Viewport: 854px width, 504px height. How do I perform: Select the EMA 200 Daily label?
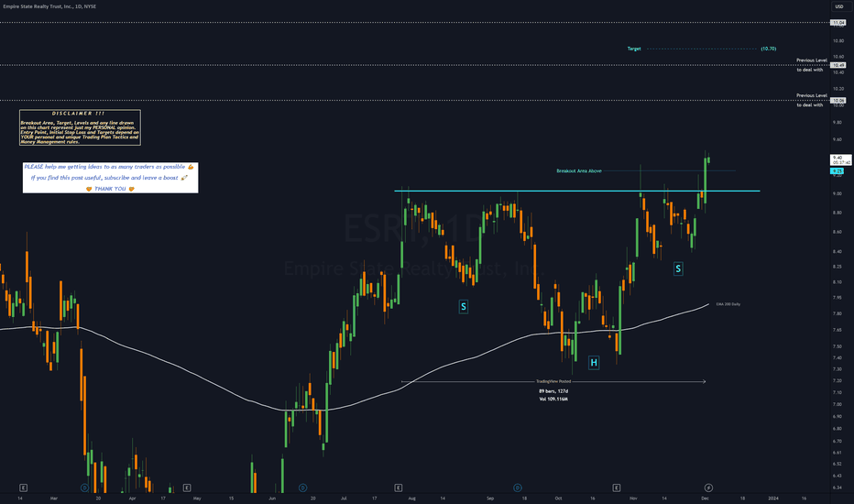pyautogui.click(x=728, y=304)
